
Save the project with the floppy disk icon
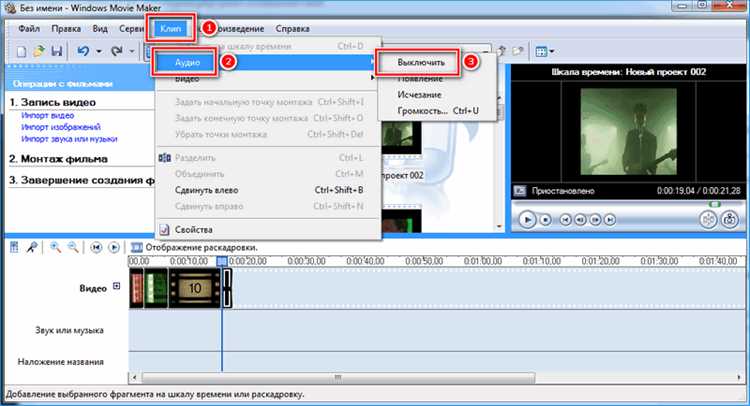point(56,51)
